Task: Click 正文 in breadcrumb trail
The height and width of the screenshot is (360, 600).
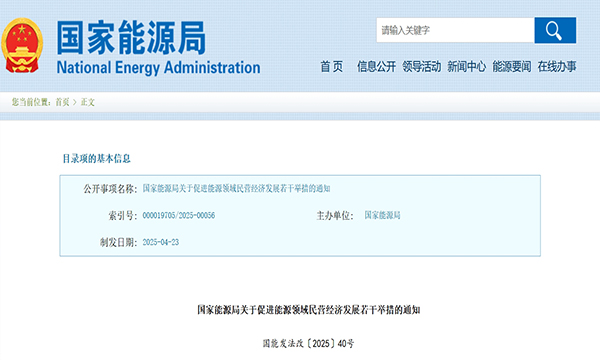Action: [x=88, y=102]
